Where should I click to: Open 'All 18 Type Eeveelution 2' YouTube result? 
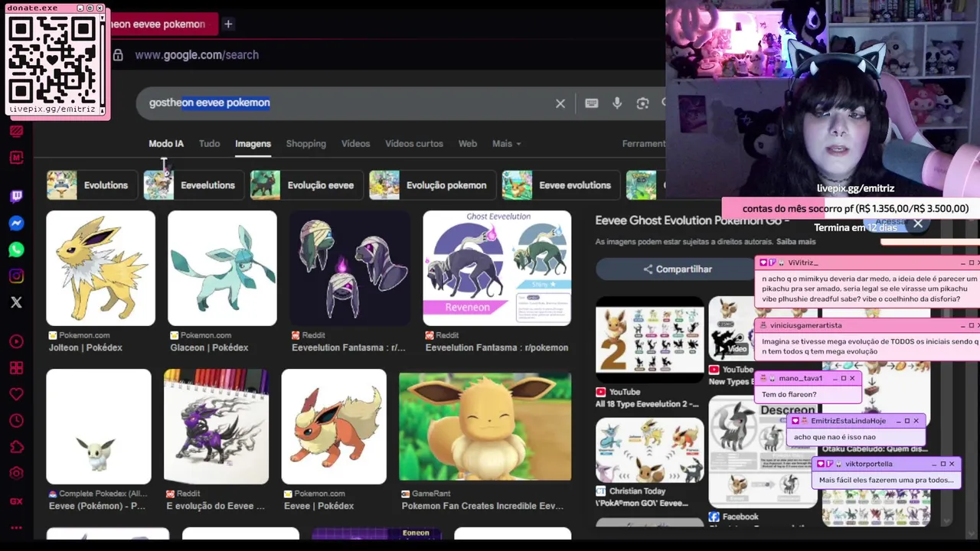coord(649,341)
